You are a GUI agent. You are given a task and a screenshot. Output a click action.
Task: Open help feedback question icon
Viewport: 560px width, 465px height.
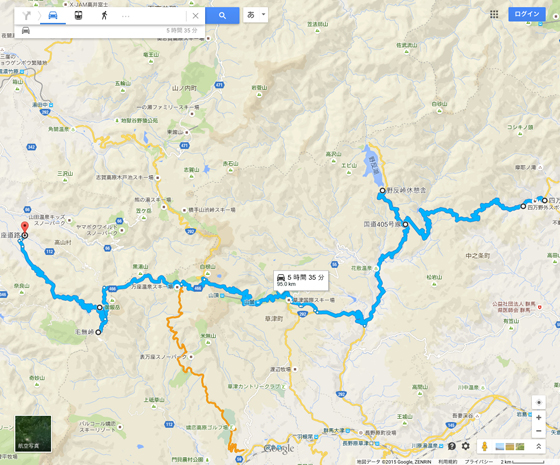452,446
